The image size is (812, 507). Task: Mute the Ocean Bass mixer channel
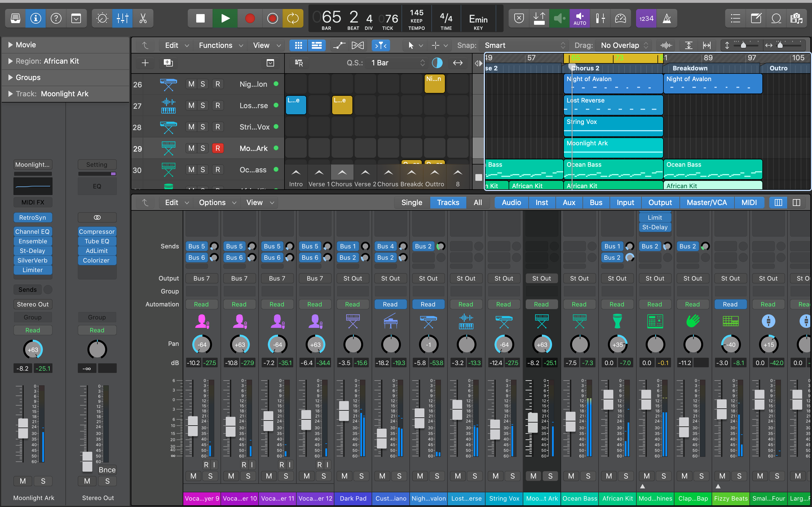point(571,476)
